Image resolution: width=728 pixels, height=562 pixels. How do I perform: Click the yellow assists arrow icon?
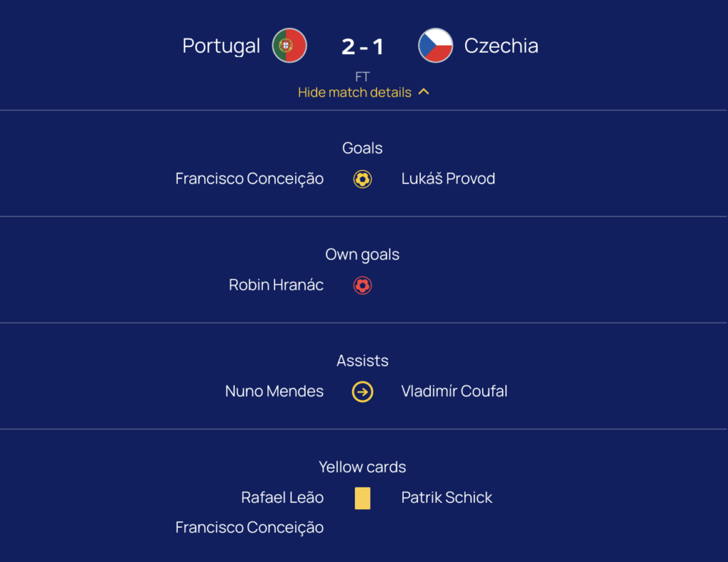click(x=363, y=391)
